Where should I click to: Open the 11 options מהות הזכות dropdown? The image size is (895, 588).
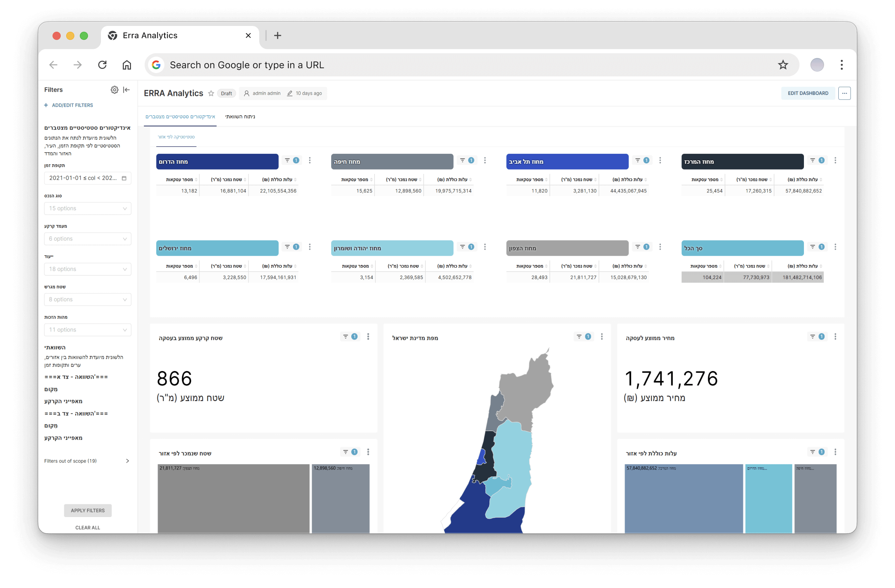click(88, 330)
